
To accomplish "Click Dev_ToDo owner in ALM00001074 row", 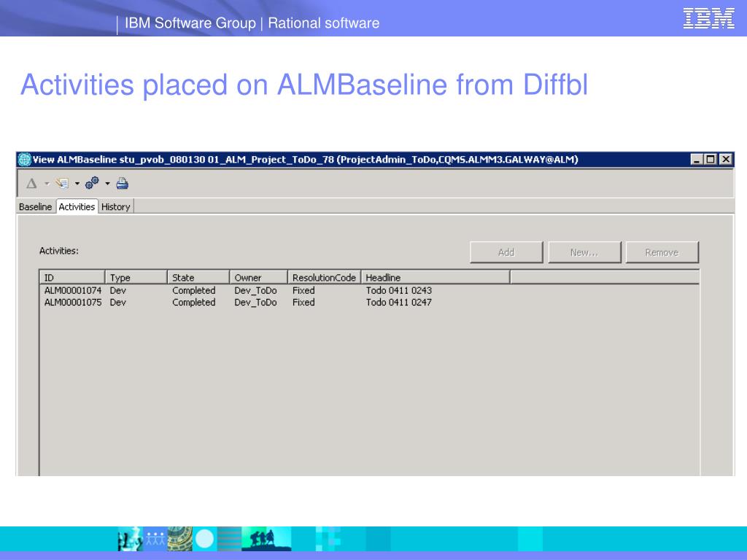I will (x=255, y=290).
